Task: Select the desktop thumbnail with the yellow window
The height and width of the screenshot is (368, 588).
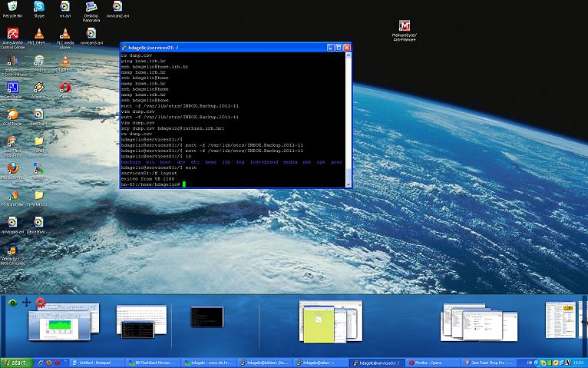Action: (329, 323)
